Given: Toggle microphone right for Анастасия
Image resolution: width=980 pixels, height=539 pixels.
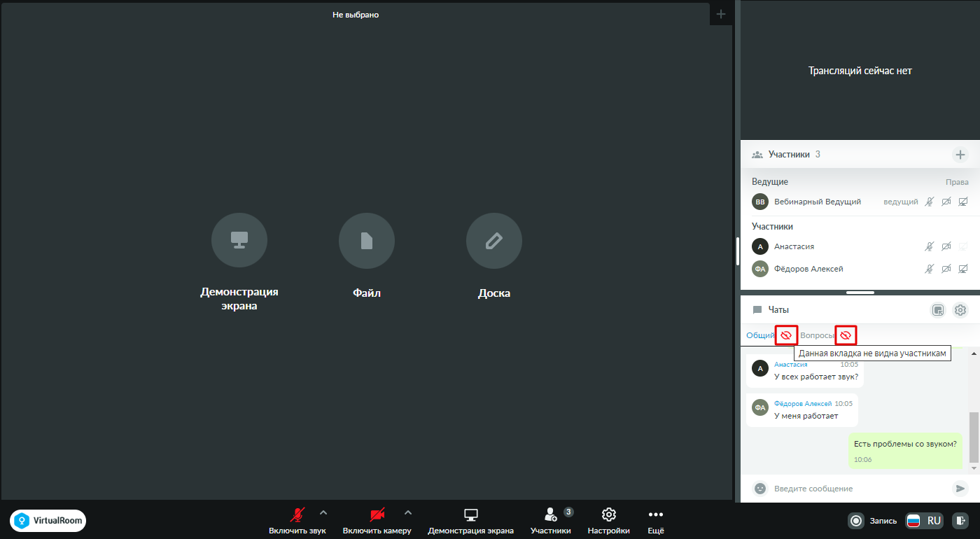Looking at the screenshot, I should [930, 246].
